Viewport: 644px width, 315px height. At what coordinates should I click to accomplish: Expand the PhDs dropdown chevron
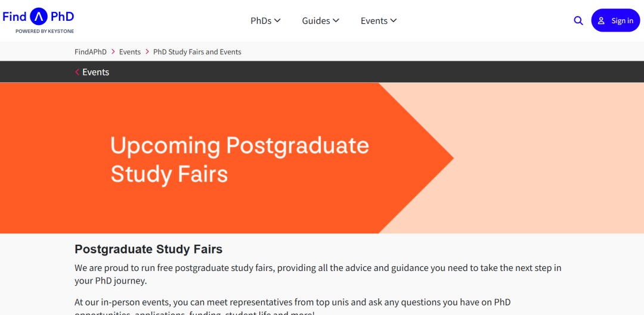click(277, 21)
